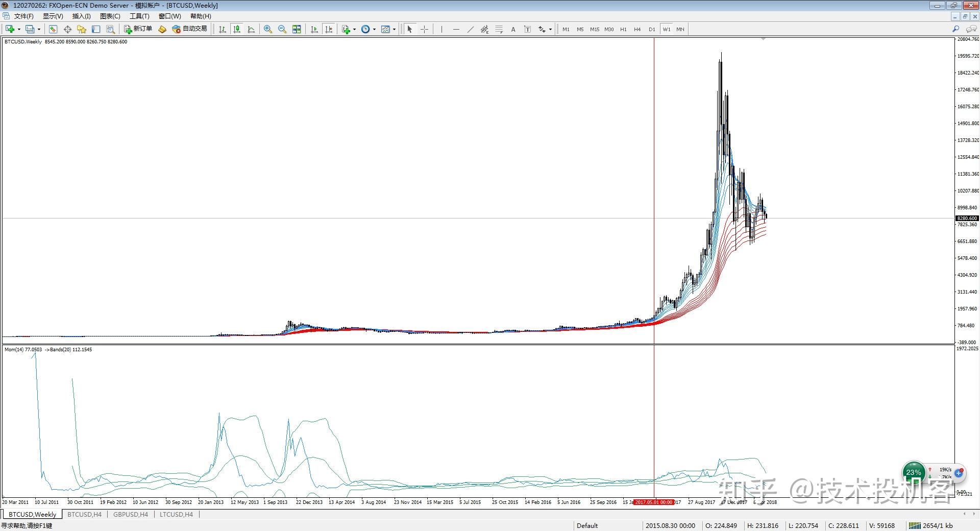The width and height of the screenshot is (980, 531).
Task: Open the 图表(C) menu
Action: (110, 16)
